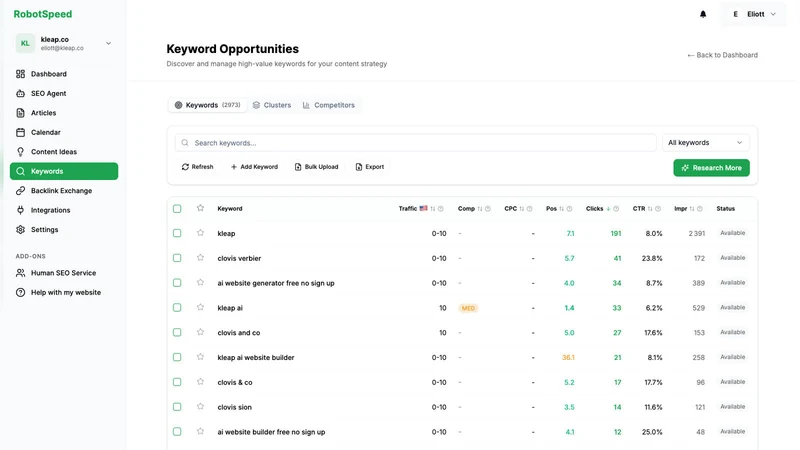
Task: Star the kleap keyword
Action: click(x=200, y=233)
